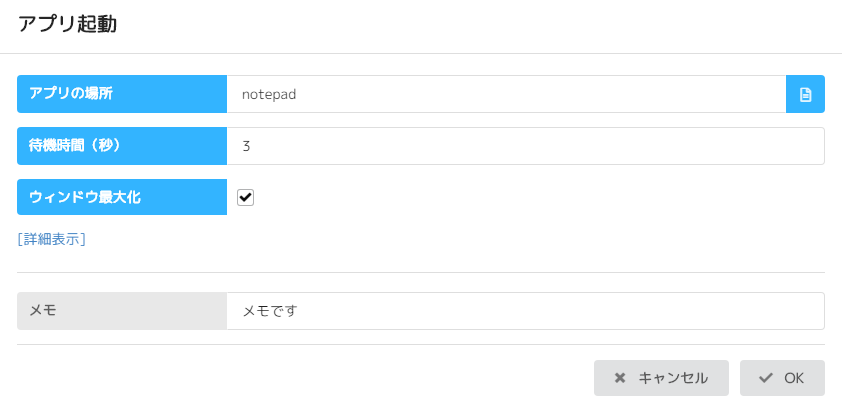
Task: Click the アプリの場所 blue label
Action: pos(122,94)
